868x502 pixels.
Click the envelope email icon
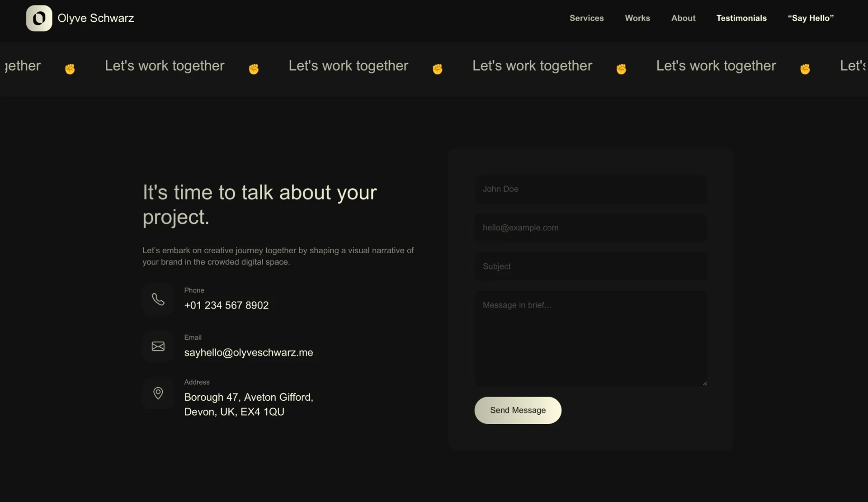point(158,346)
